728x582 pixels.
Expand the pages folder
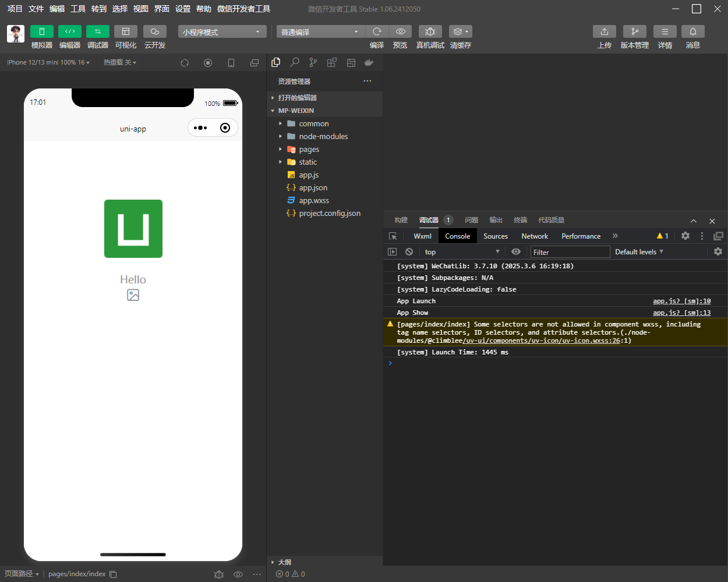pyautogui.click(x=324, y=149)
